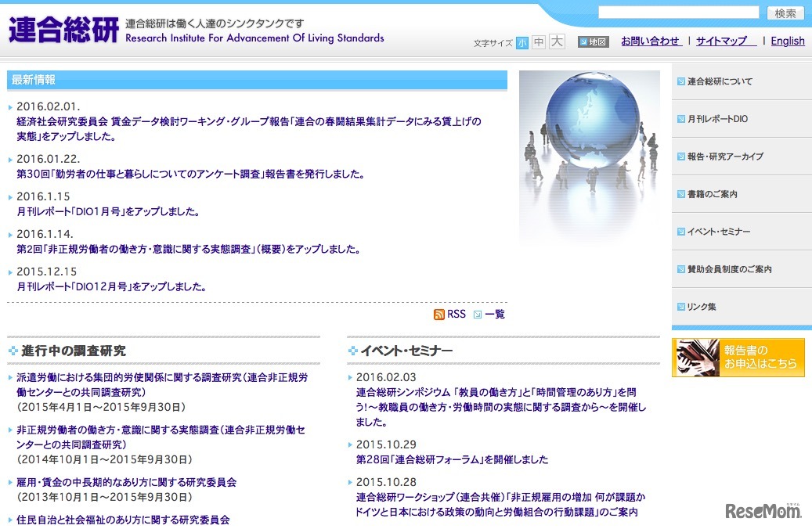Click the arrow icon beside 月刊レポートDIO

[681, 119]
